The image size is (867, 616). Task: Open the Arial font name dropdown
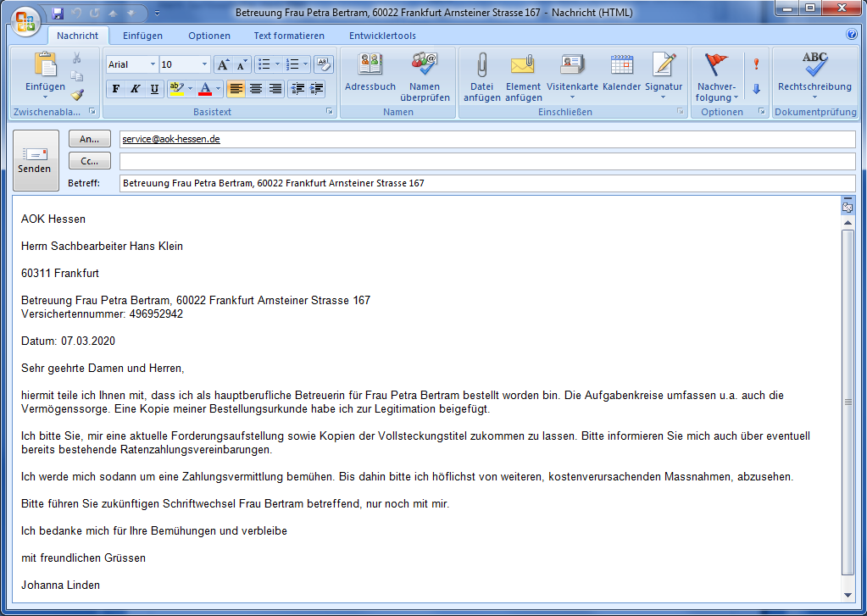coord(153,64)
